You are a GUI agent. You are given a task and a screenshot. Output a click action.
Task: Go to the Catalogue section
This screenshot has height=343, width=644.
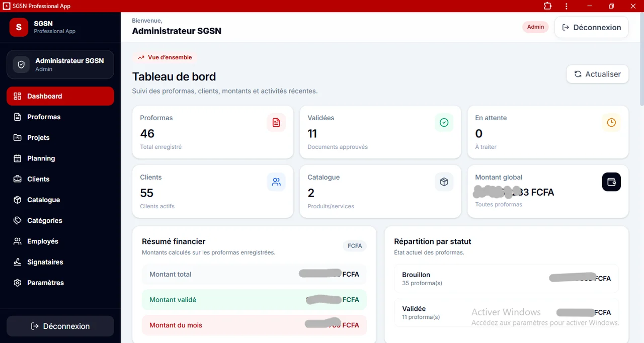point(60,200)
